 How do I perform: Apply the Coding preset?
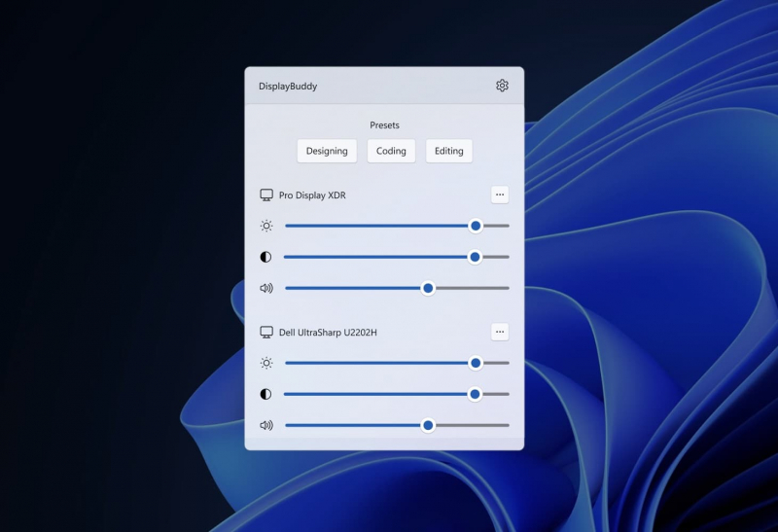[x=391, y=151]
